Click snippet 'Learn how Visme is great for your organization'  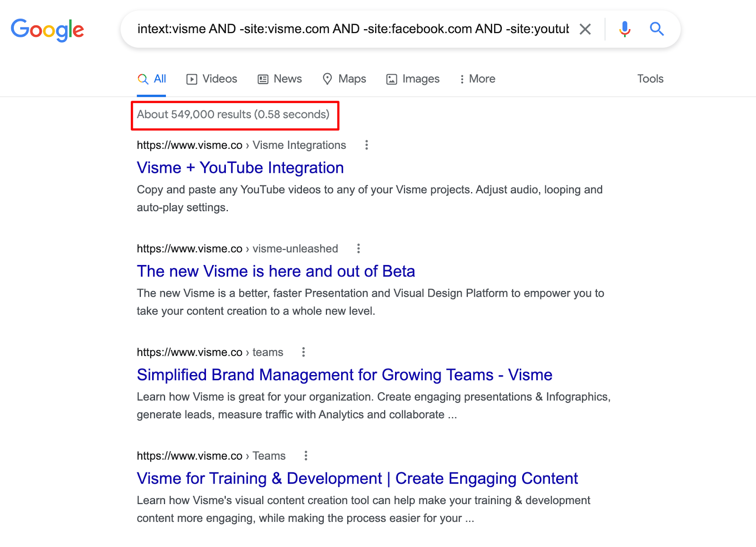coord(373,405)
